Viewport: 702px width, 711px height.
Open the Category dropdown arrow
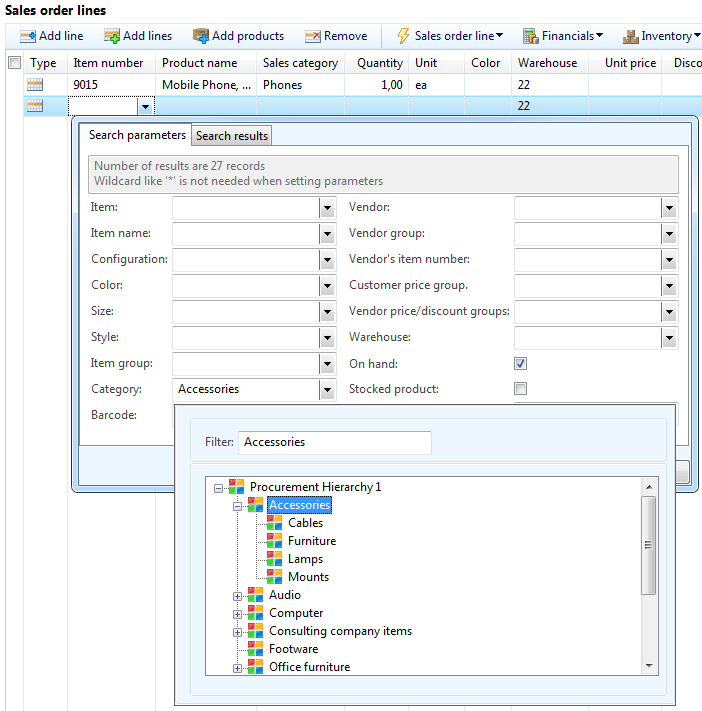(x=327, y=390)
